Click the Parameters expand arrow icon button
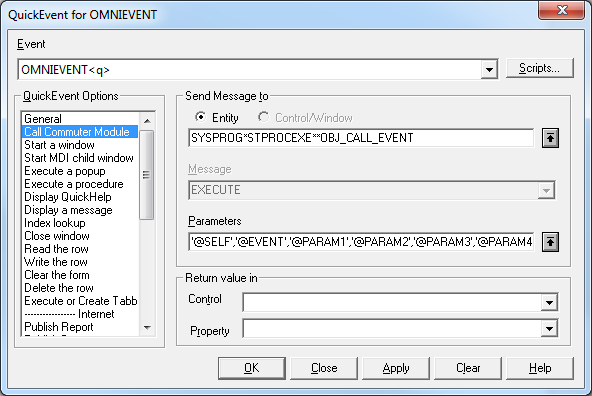The width and height of the screenshot is (592, 396). 550,242
